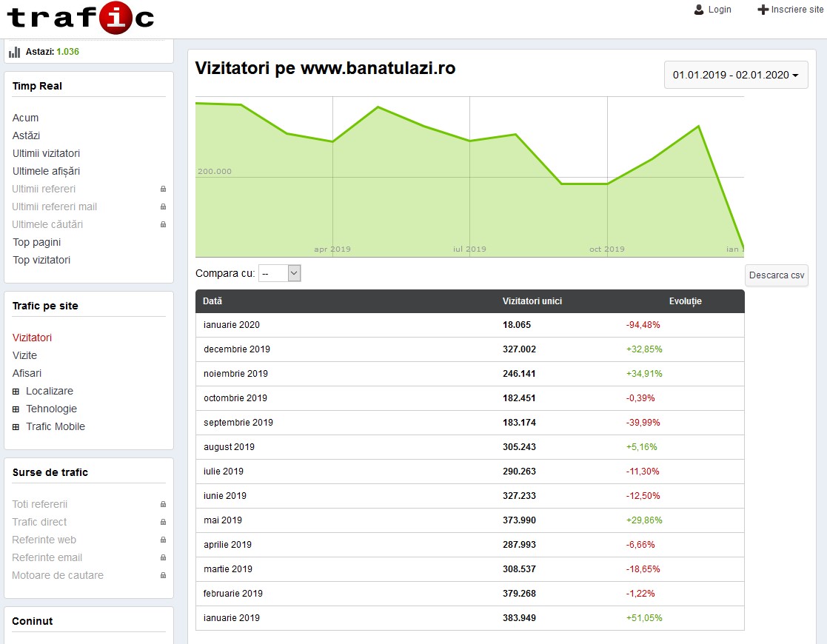Click the Evoluție column header
The height and width of the screenshot is (644, 827).
pyautogui.click(x=685, y=301)
